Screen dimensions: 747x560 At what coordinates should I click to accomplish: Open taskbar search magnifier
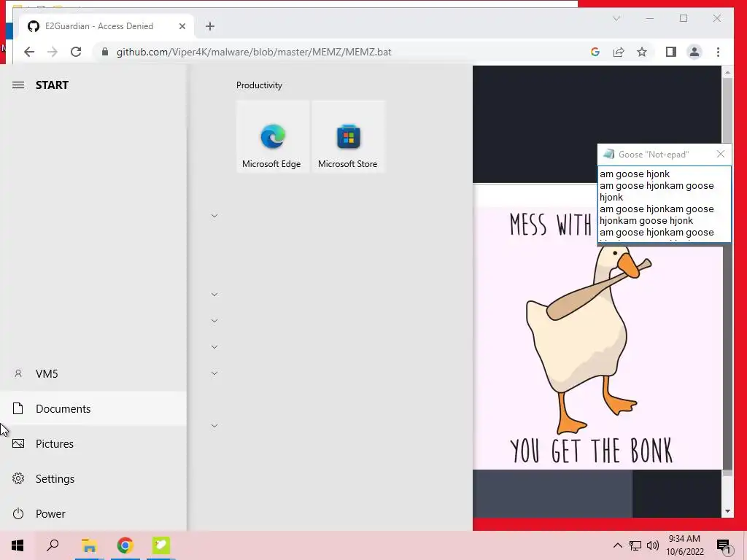(x=53, y=545)
